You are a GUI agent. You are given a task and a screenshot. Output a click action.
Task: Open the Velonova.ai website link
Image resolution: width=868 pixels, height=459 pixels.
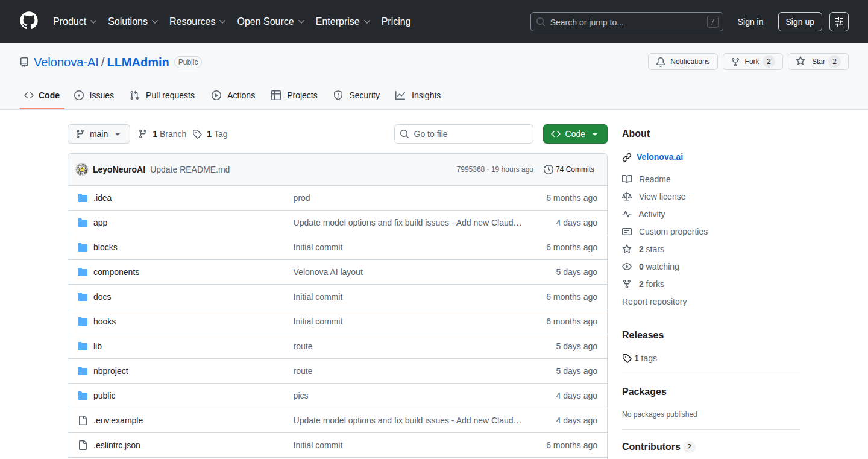659,157
